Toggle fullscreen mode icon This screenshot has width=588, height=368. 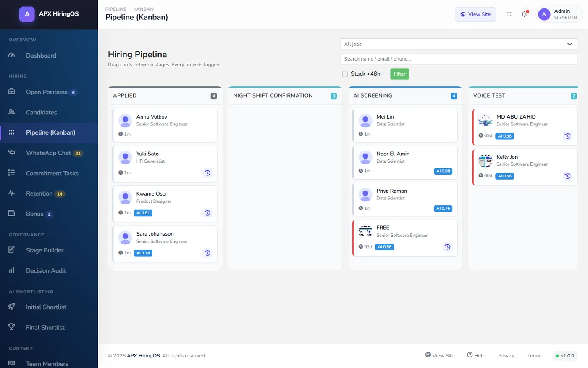click(x=509, y=14)
